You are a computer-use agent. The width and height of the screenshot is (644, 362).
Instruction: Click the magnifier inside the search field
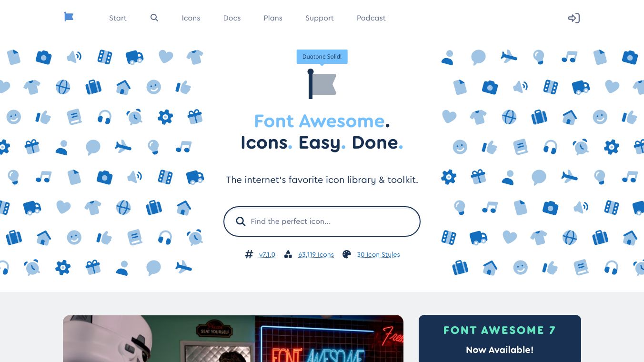point(241,221)
